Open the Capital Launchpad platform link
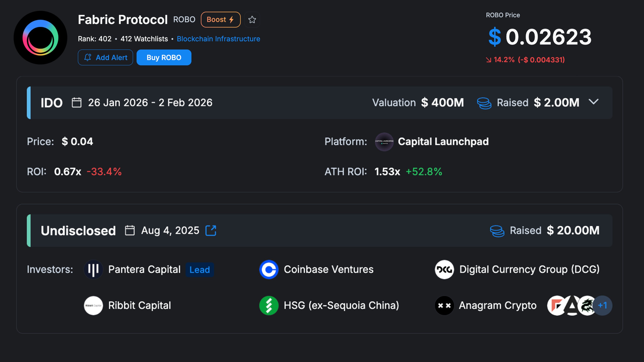The width and height of the screenshot is (644, 362). point(443,142)
